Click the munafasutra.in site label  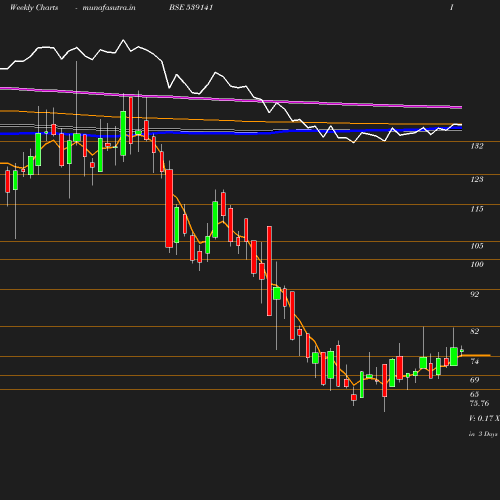[109, 8]
